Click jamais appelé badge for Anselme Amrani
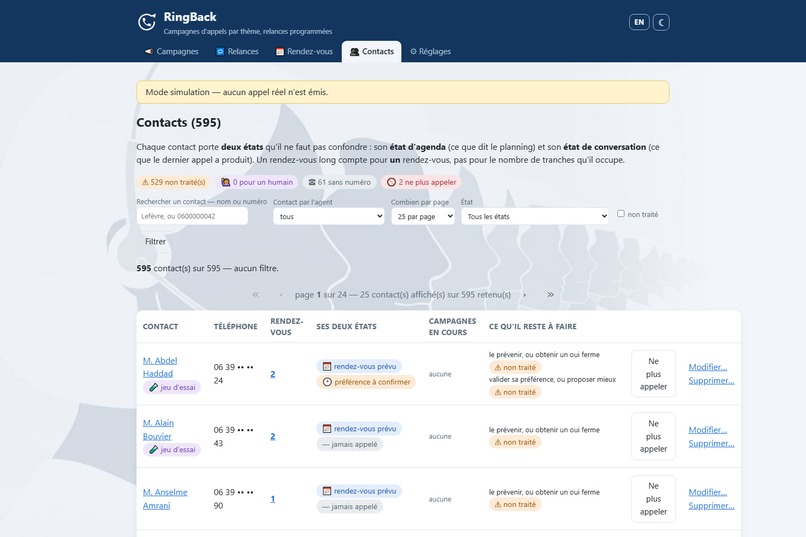 [x=350, y=507]
